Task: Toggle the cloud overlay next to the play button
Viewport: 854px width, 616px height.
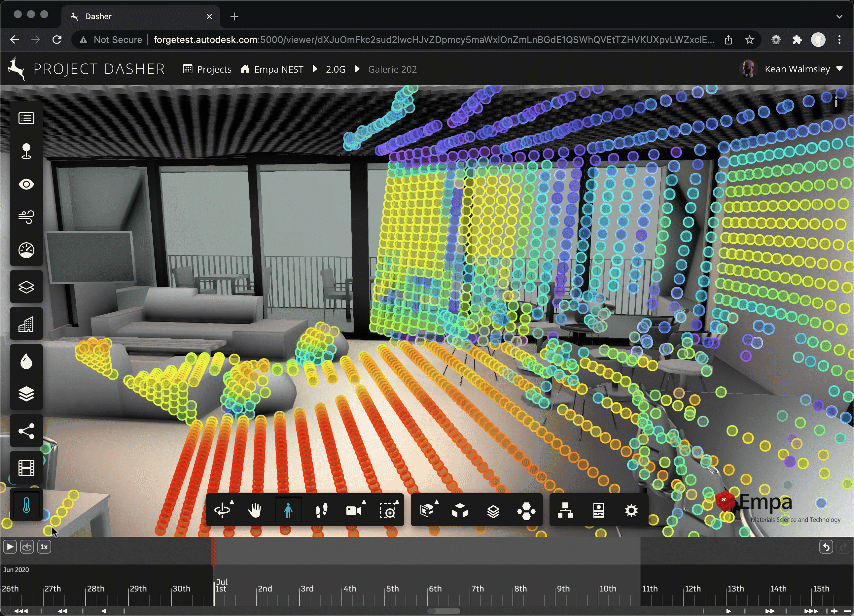Action: coord(27,547)
